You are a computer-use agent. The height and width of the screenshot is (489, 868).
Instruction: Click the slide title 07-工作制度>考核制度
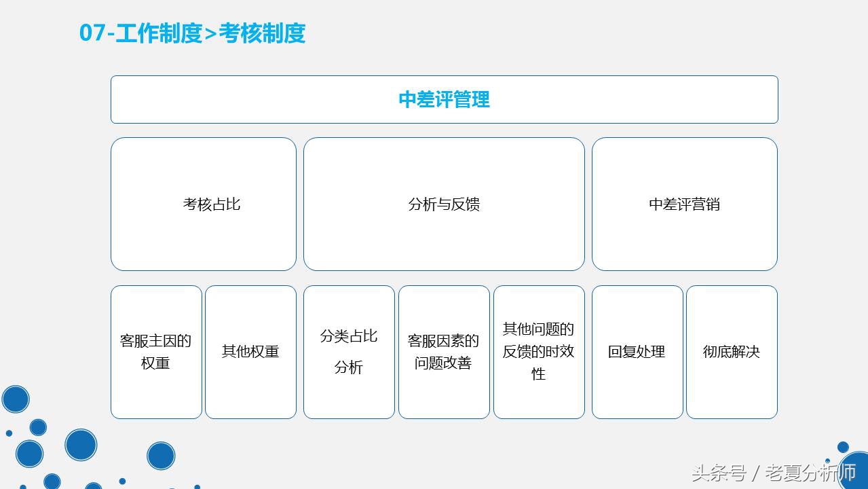pyautogui.click(x=193, y=33)
